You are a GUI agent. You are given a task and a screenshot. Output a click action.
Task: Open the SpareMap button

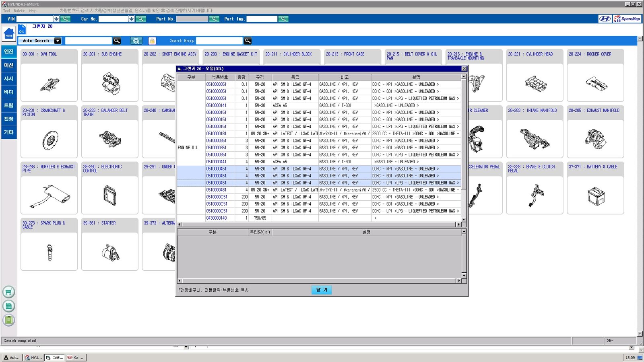pos(627,19)
